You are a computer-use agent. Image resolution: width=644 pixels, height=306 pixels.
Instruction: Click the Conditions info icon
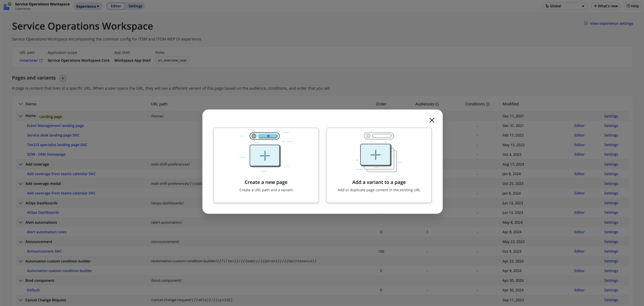tap(487, 104)
